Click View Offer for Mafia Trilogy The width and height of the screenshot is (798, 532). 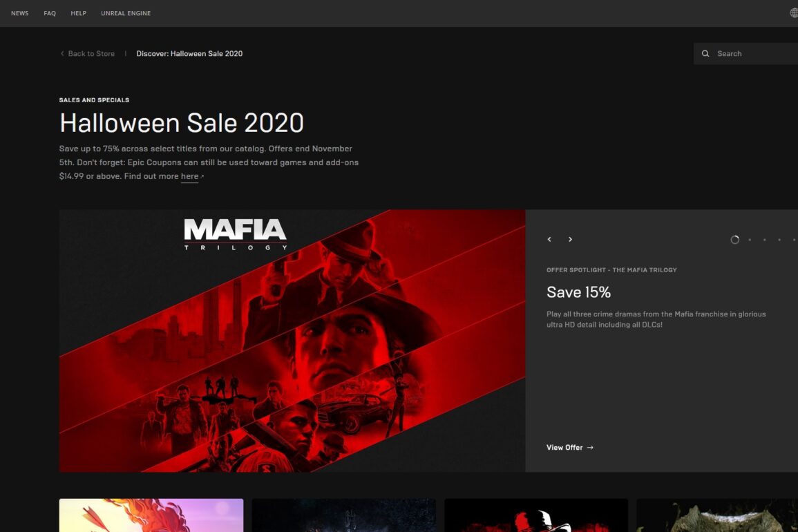point(569,448)
